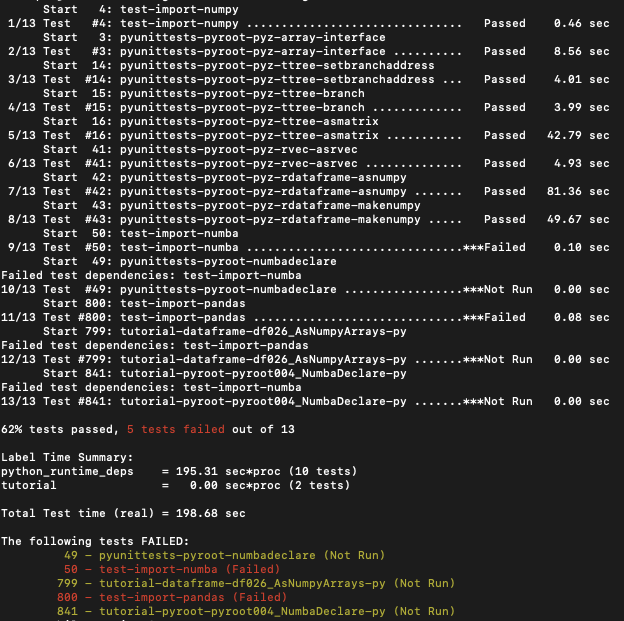The width and height of the screenshot is (624, 621).
Task: Click 'python_runtime_deps' label time line
Action: click(x=179, y=471)
